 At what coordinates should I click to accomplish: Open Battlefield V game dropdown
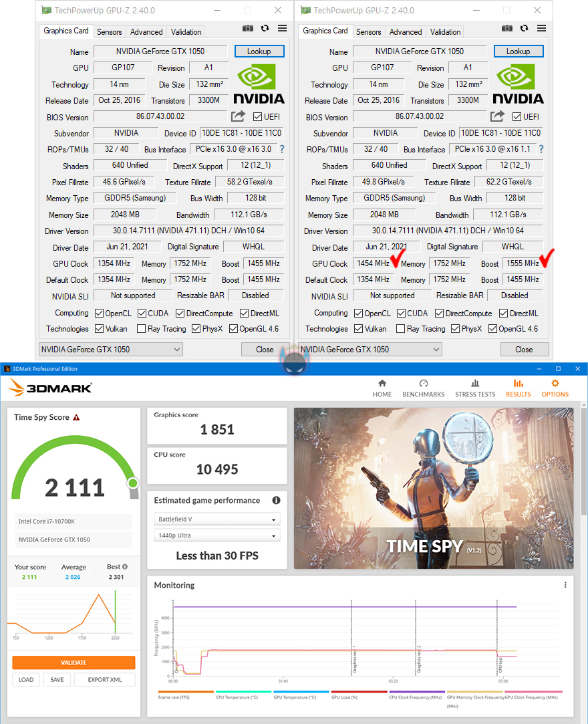(217, 519)
